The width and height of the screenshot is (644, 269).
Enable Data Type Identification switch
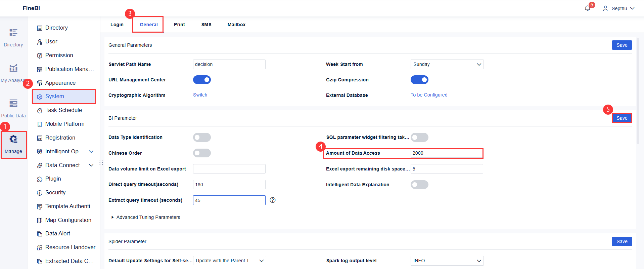click(202, 137)
